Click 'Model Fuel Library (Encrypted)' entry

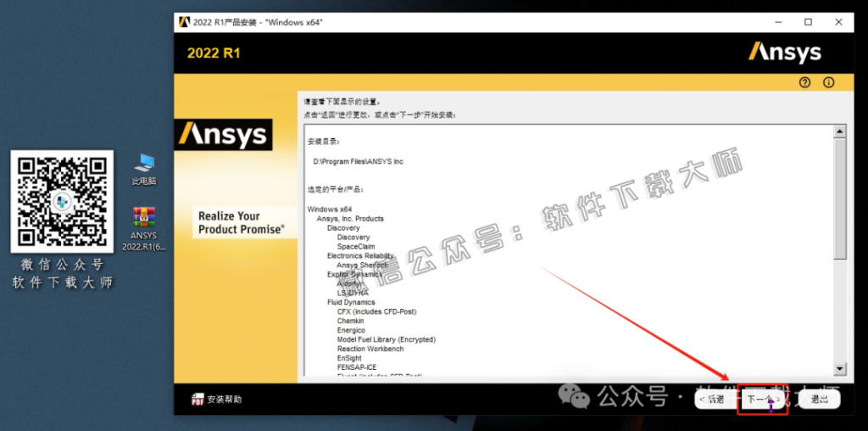(x=387, y=339)
